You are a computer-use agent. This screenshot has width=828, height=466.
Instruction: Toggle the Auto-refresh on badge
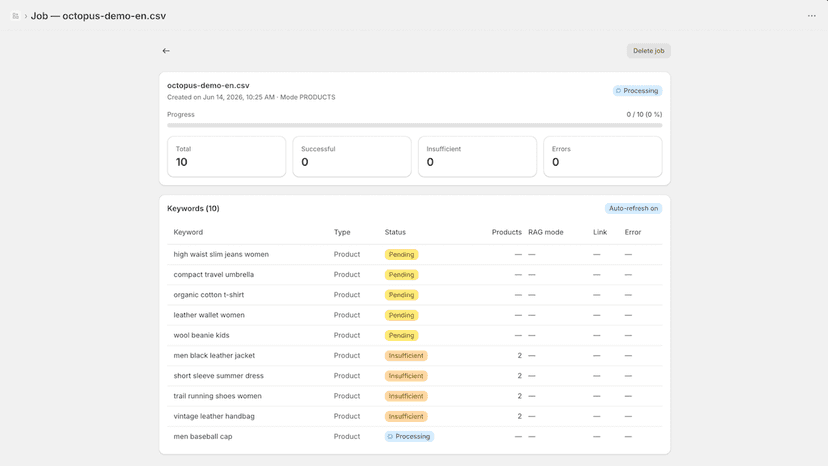633,208
